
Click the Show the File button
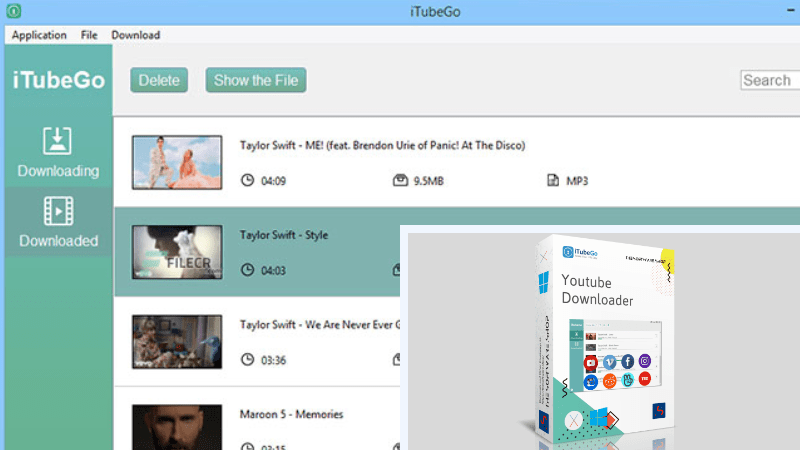pyautogui.click(x=256, y=80)
